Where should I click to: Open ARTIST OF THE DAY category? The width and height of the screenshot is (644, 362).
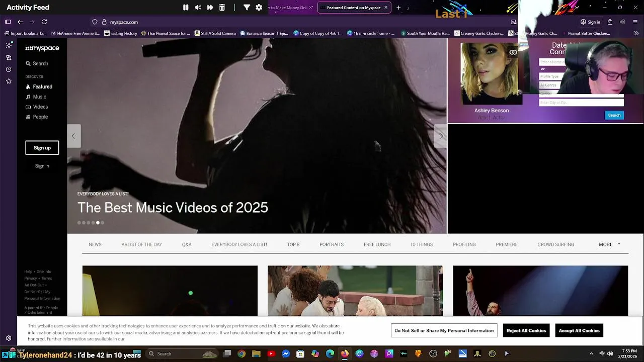(x=142, y=244)
